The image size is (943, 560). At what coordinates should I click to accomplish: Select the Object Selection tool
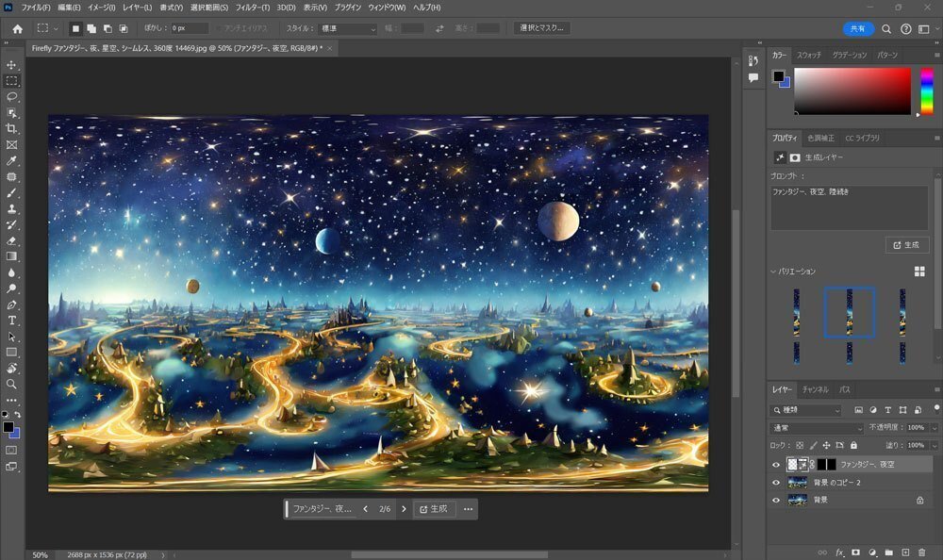[11, 112]
